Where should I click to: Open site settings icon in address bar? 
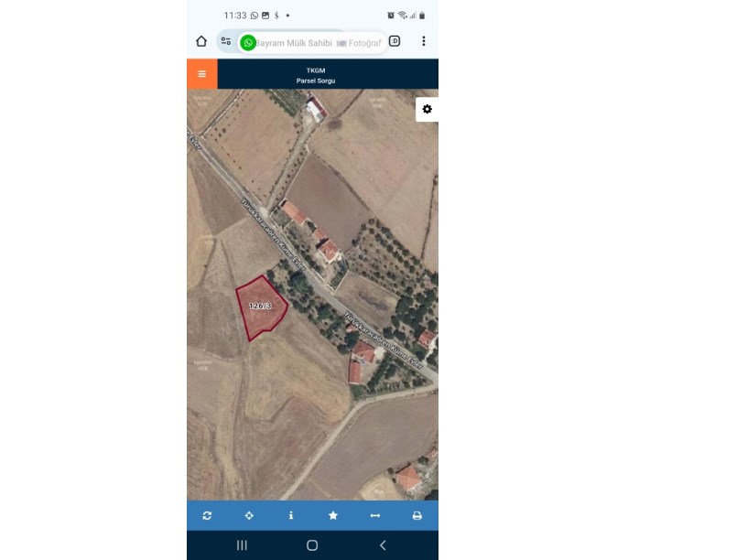(x=226, y=41)
